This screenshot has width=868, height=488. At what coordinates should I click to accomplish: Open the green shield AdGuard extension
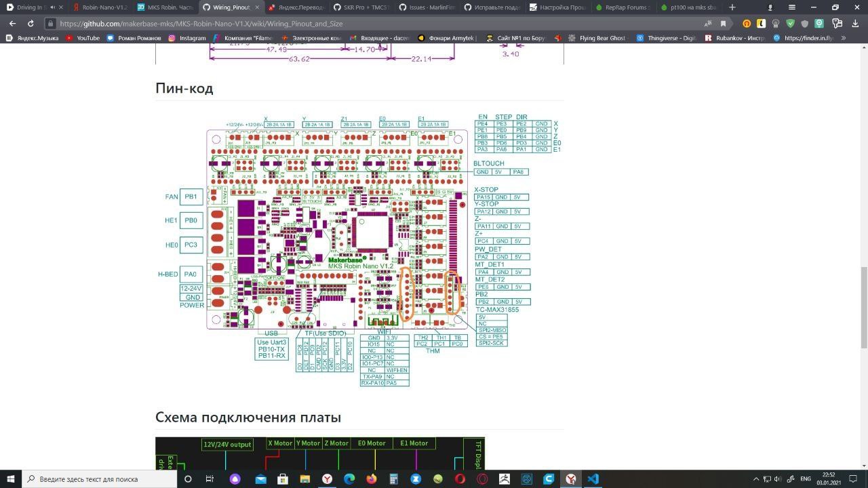tap(790, 23)
